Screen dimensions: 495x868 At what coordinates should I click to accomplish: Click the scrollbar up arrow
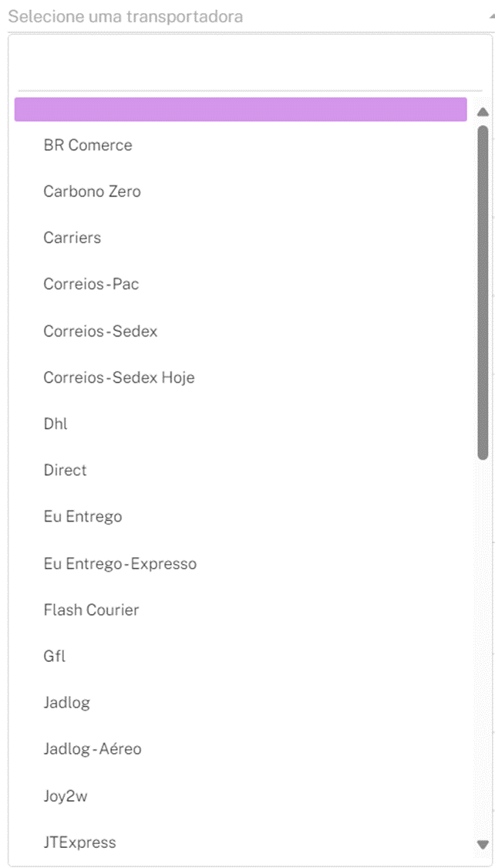pos(483,112)
